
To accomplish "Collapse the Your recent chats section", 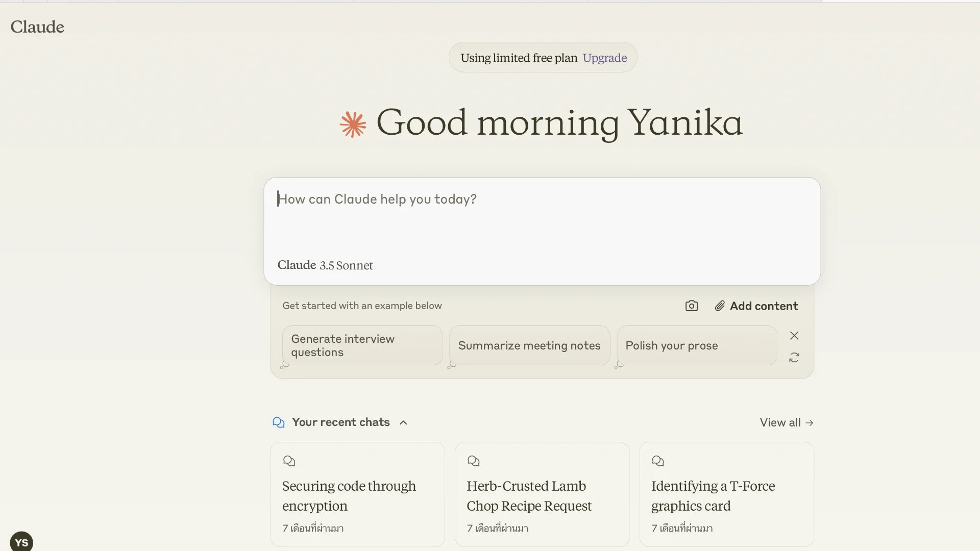I will pos(403,422).
